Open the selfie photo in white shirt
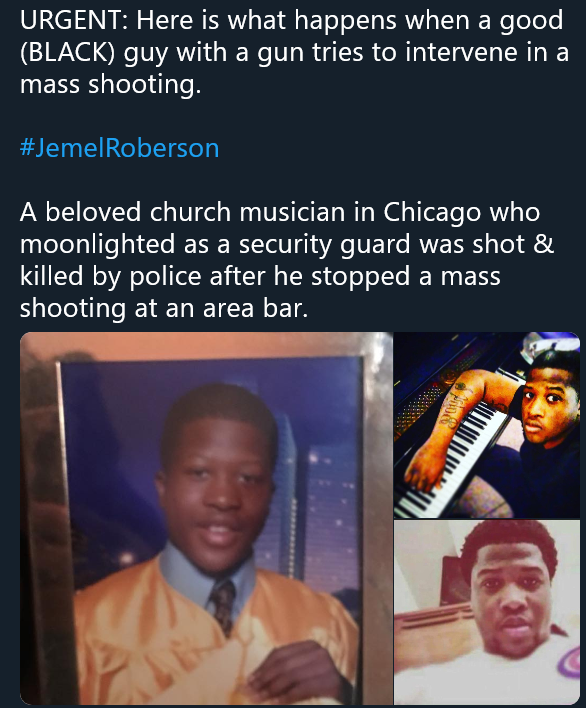Viewport: 586px width, 708px height. point(487,612)
